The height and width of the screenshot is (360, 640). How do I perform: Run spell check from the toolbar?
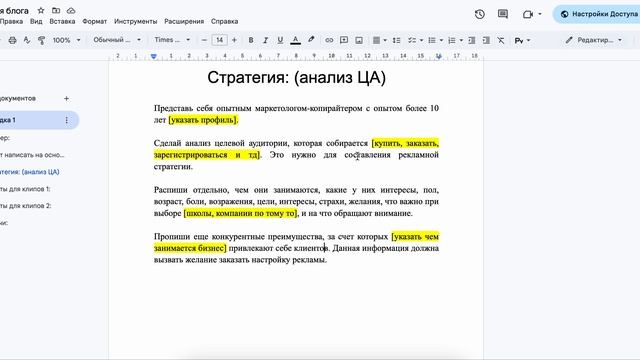[x=27, y=40]
